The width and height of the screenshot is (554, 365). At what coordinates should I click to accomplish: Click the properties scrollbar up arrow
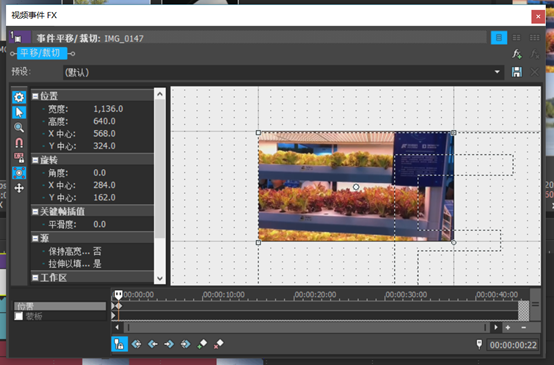[160, 94]
